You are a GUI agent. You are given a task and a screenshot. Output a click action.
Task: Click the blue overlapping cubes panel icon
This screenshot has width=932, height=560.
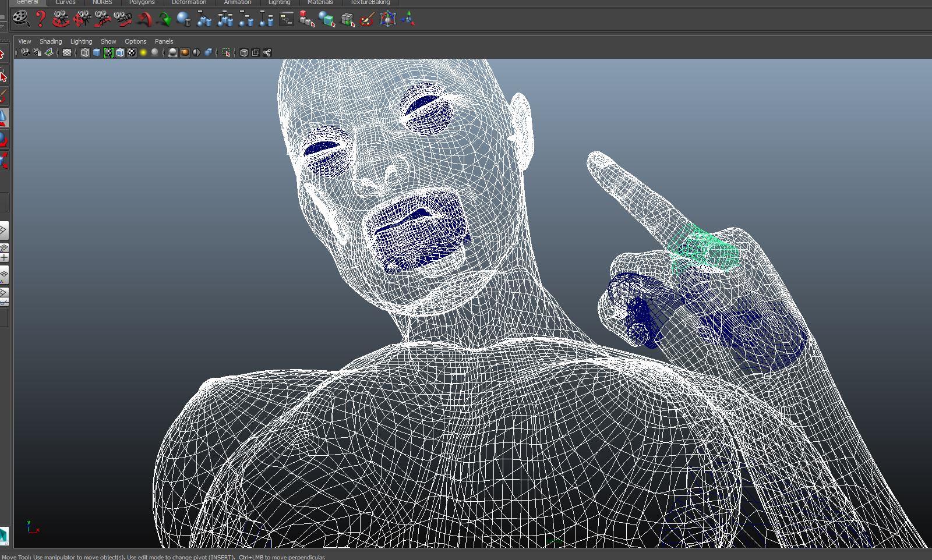click(208, 52)
